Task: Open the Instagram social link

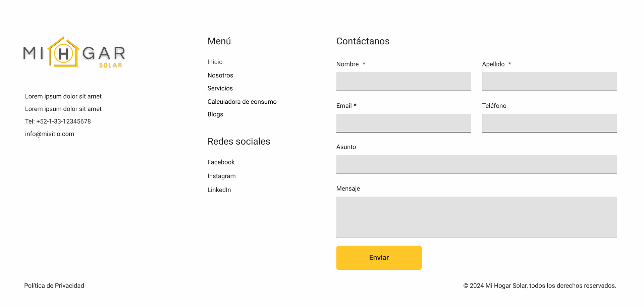Action: pyautogui.click(x=222, y=176)
